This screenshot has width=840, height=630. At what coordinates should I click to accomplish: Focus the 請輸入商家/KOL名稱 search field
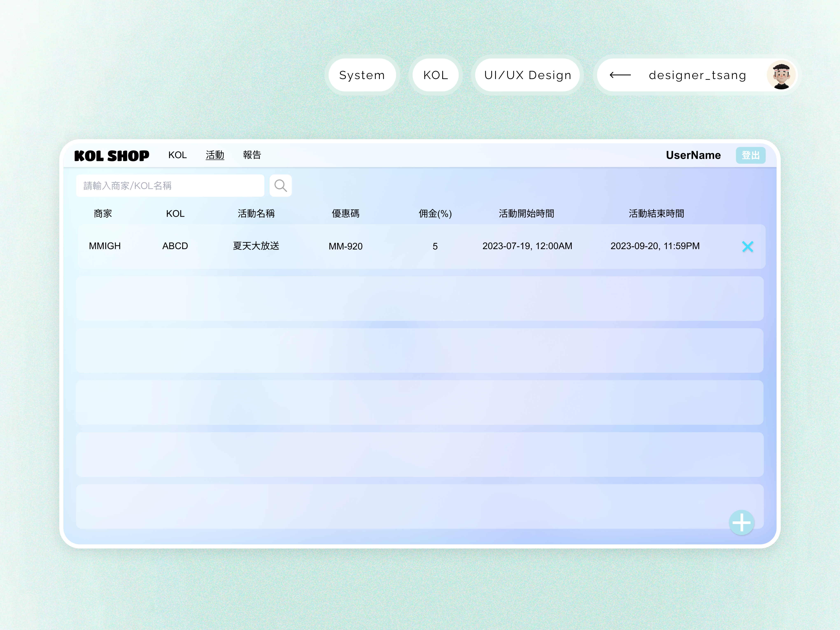[x=170, y=186]
